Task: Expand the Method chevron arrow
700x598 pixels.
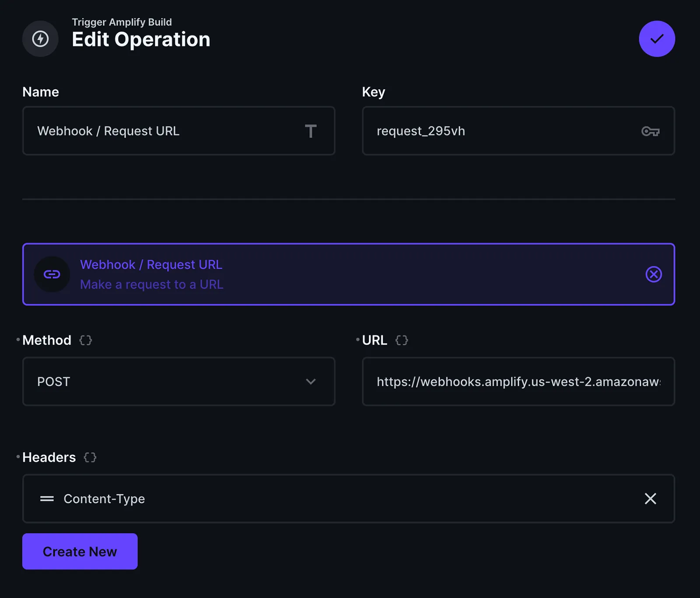Action: point(311,381)
